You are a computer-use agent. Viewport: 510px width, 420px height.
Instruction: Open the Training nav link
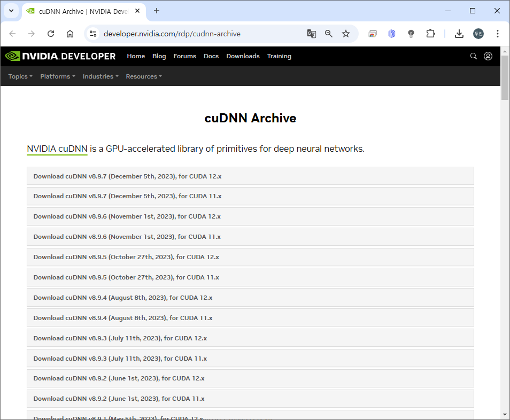coord(279,56)
